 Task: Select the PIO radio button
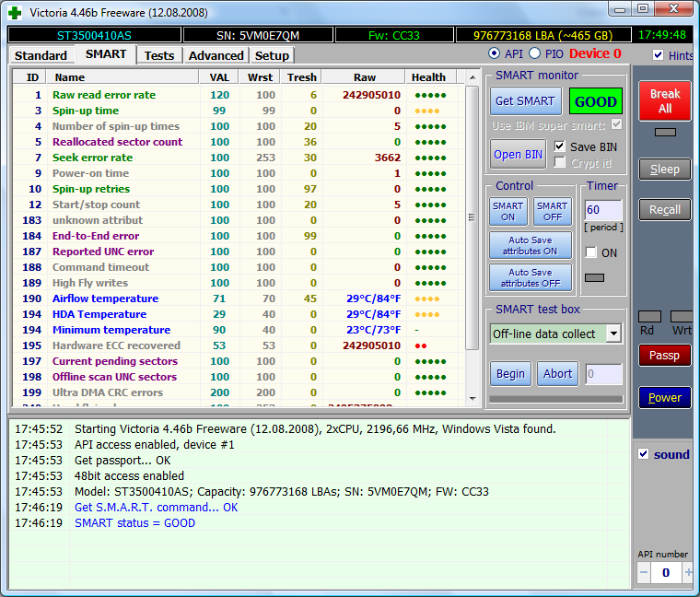coord(534,53)
